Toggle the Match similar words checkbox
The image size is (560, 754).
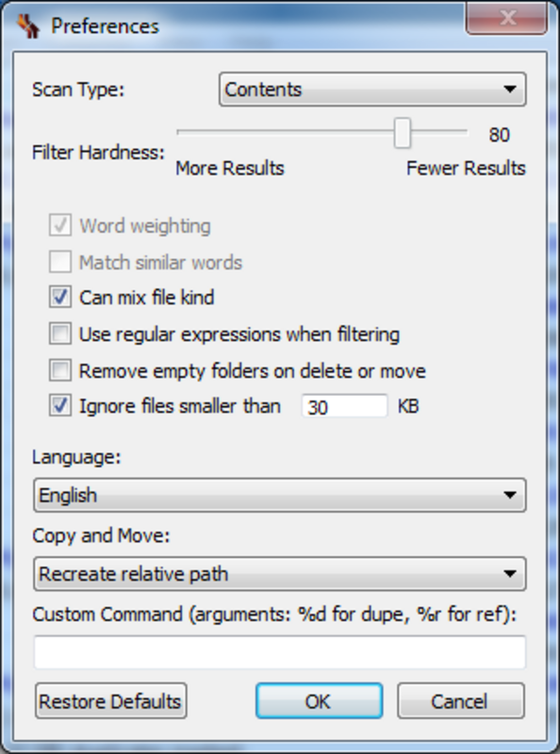pos(60,262)
